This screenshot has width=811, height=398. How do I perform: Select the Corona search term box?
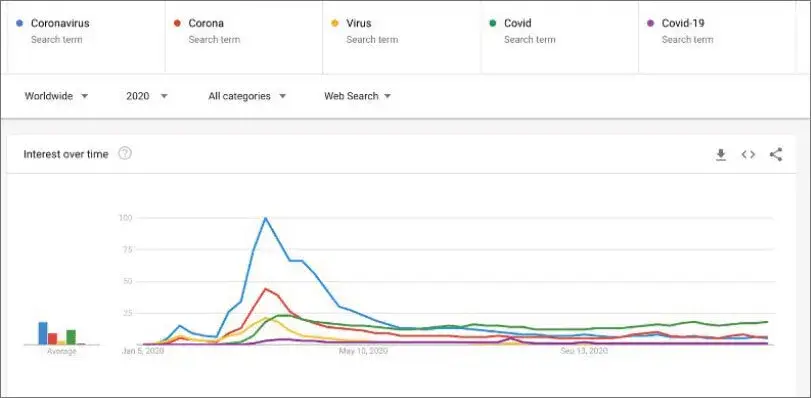tap(244, 37)
